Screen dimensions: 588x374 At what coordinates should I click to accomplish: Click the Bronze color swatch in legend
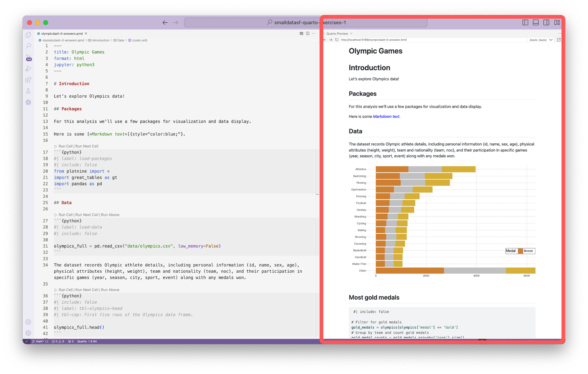(x=520, y=251)
